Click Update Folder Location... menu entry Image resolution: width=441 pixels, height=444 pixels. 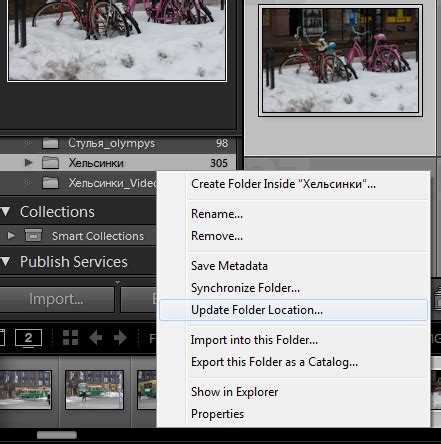point(293,310)
